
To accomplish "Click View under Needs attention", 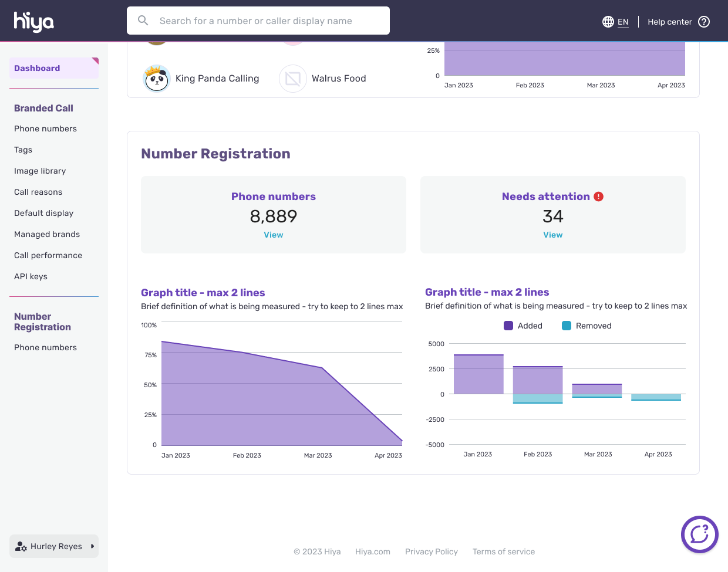I will (553, 235).
